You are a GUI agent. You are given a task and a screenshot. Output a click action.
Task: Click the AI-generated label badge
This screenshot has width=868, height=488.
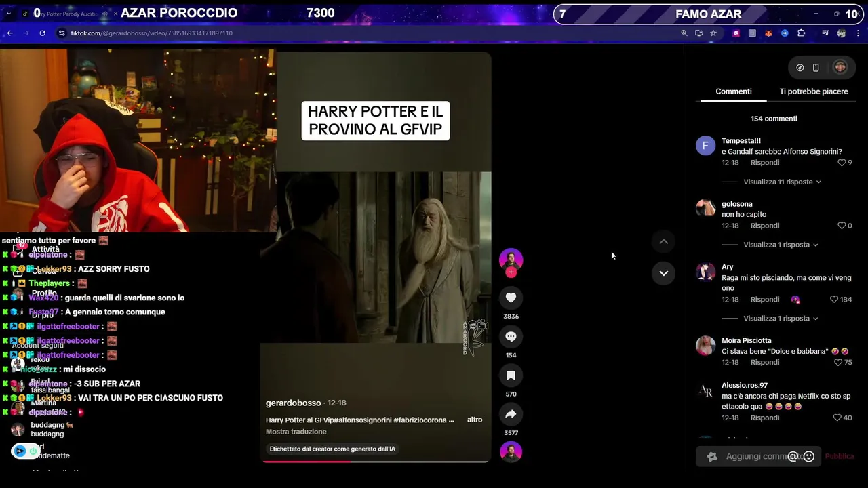tap(332, 449)
